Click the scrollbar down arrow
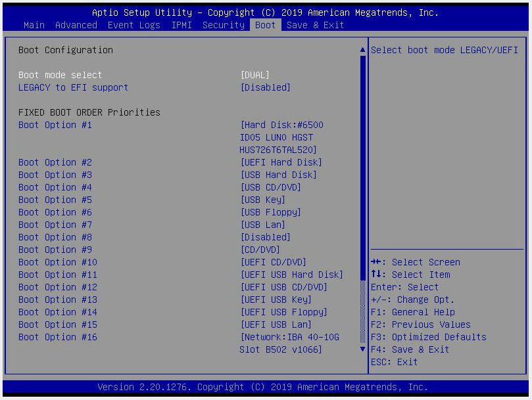 pos(362,350)
